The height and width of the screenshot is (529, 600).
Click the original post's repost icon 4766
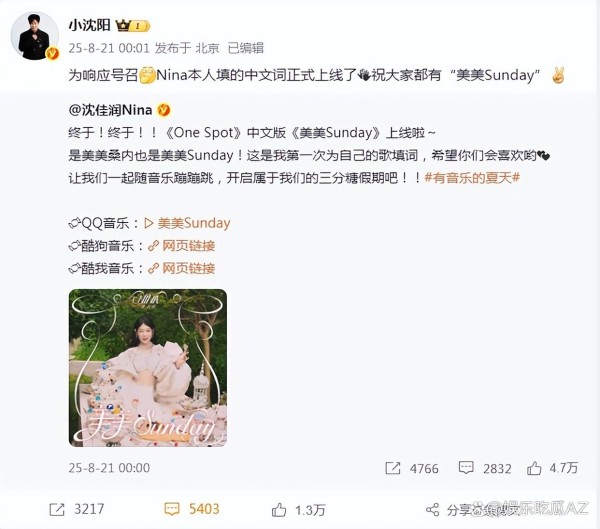(x=393, y=468)
